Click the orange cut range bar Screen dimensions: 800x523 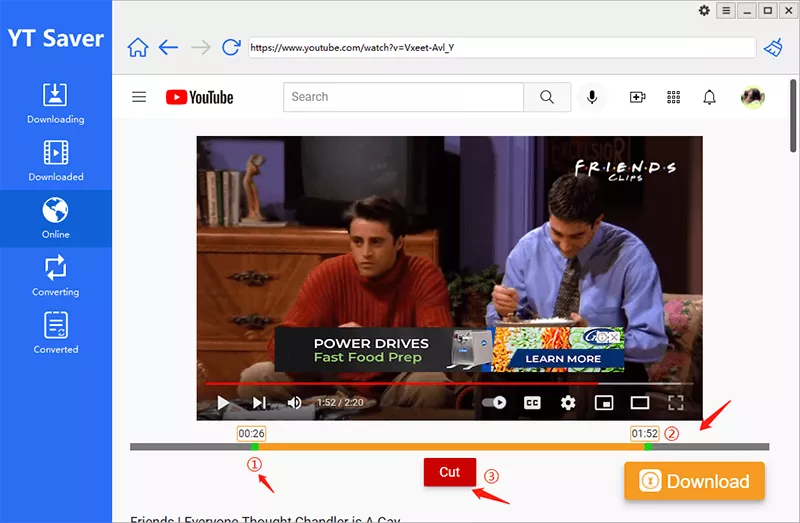click(451, 447)
